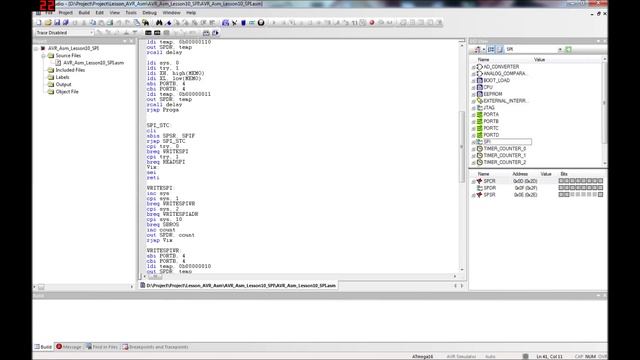
Task: Create a new file from the toolbar
Action: 39,23
